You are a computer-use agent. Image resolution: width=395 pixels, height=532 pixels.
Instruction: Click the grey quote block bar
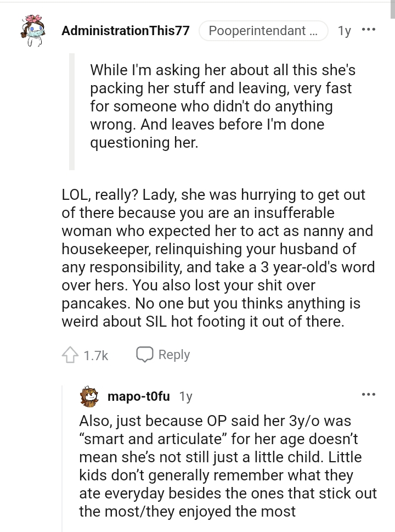coord(71,111)
